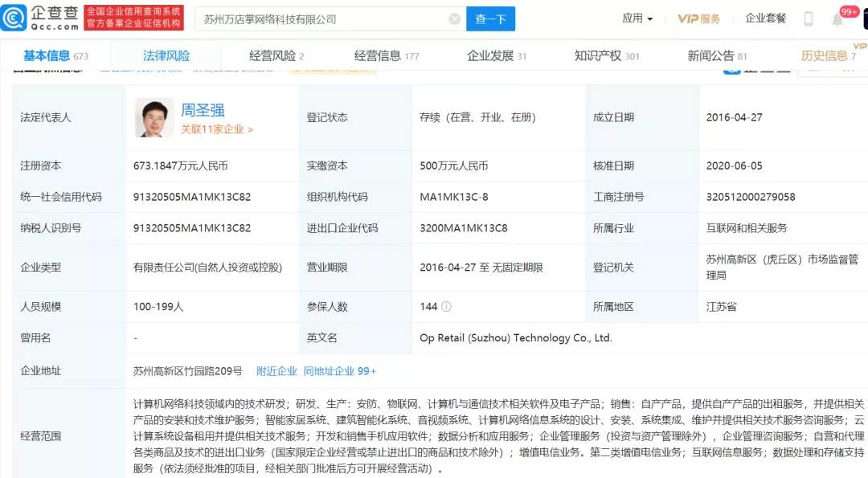The width and height of the screenshot is (868, 478).
Task: Select registration authority 苏州高新区(虎丘区)市场监督管理局
Action: tap(782, 268)
